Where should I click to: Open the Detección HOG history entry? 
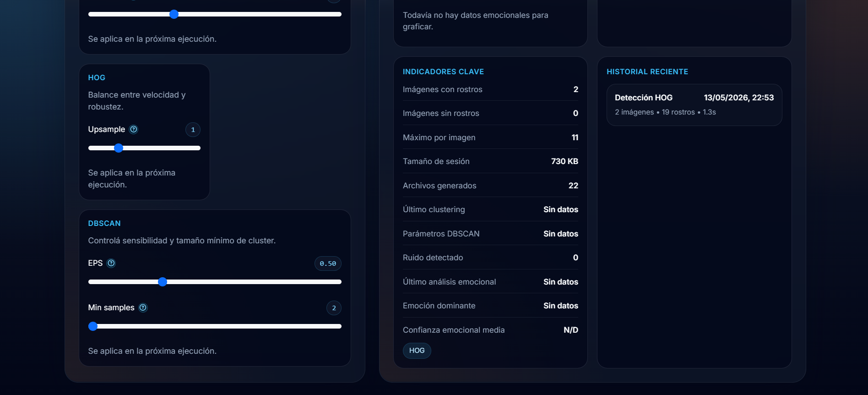pyautogui.click(x=694, y=105)
